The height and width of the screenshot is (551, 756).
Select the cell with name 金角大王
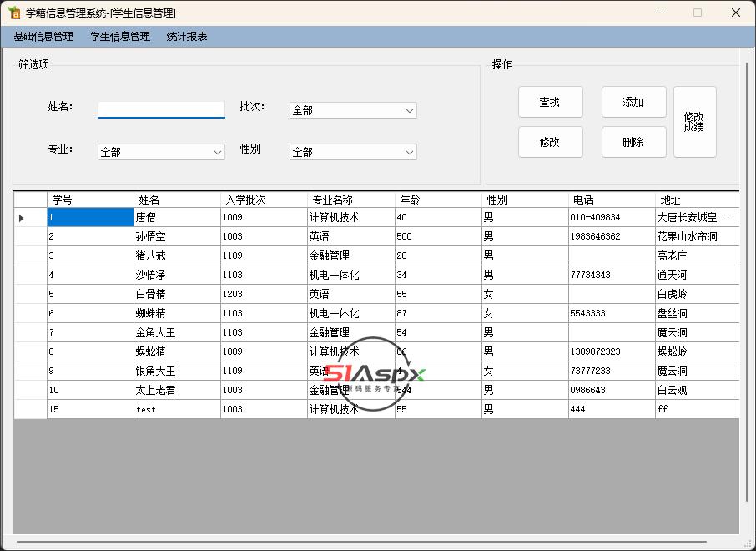tap(177, 332)
